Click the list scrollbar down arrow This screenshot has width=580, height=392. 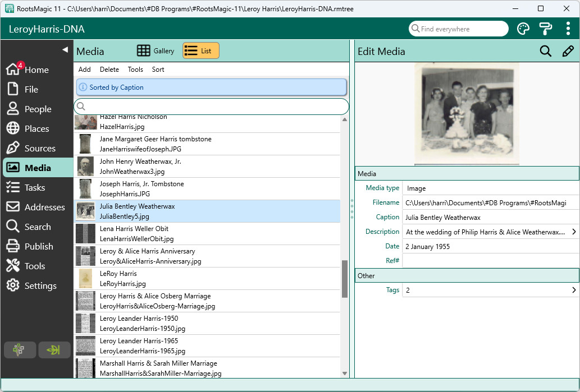pyautogui.click(x=345, y=373)
